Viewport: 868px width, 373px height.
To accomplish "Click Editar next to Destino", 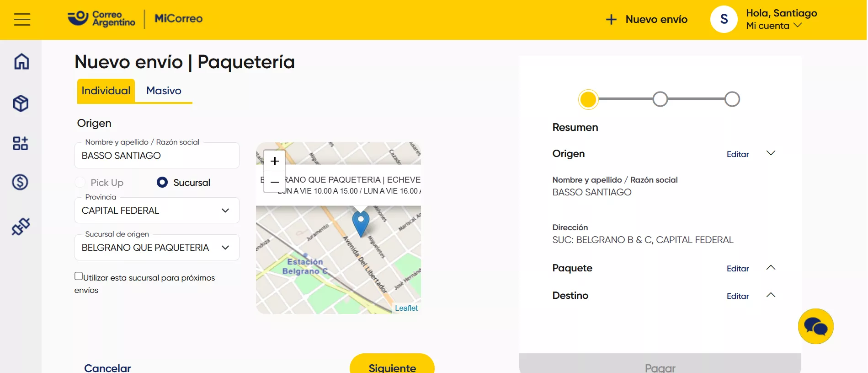I will click(738, 296).
